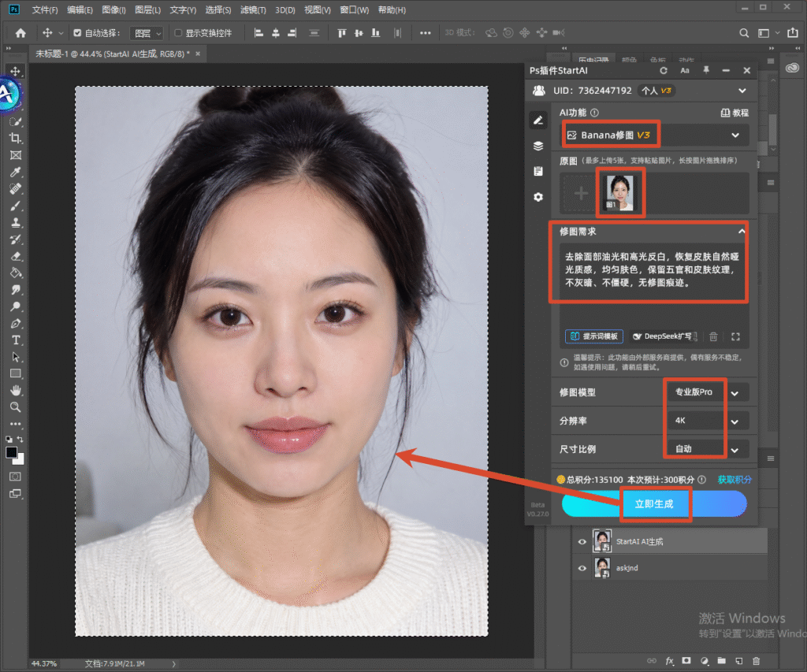Click the DeepSeek扩写 button
The height and width of the screenshot is (672, 807).
tap(664, 336)
